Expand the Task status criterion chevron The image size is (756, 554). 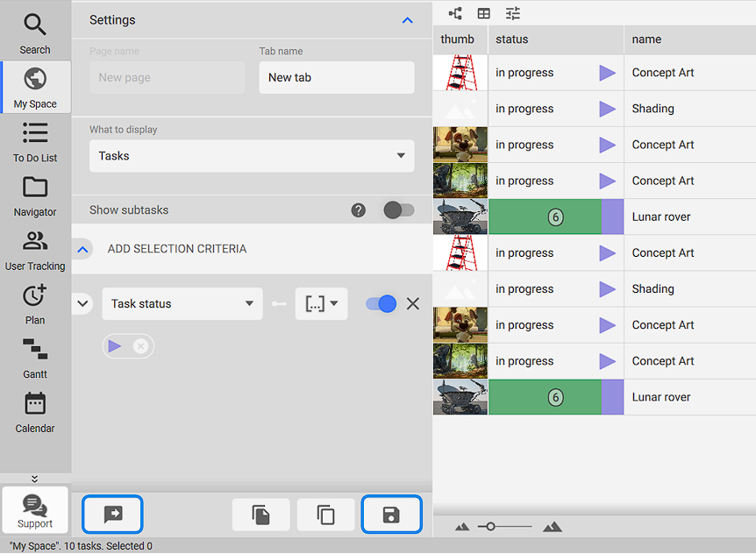click(x=83, y=303)
